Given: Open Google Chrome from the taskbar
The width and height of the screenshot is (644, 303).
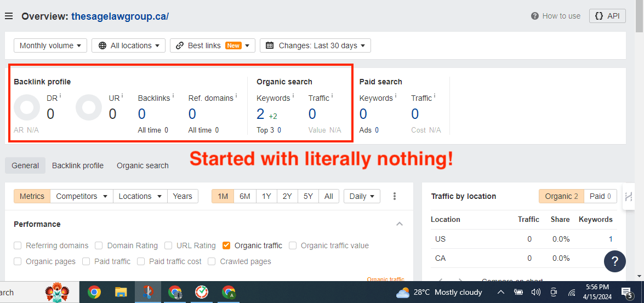Looking at the screenshot, I should tap(94, 292).
